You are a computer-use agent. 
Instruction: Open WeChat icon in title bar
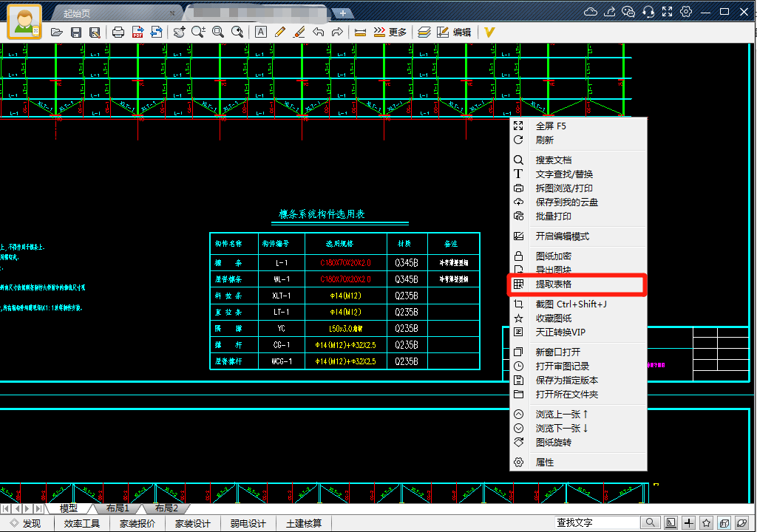[x=629, y=12]
